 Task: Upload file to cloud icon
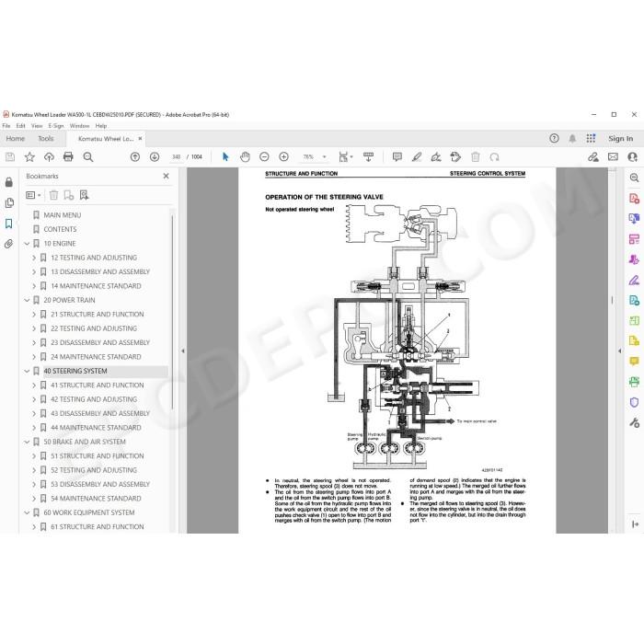point(49,157)
